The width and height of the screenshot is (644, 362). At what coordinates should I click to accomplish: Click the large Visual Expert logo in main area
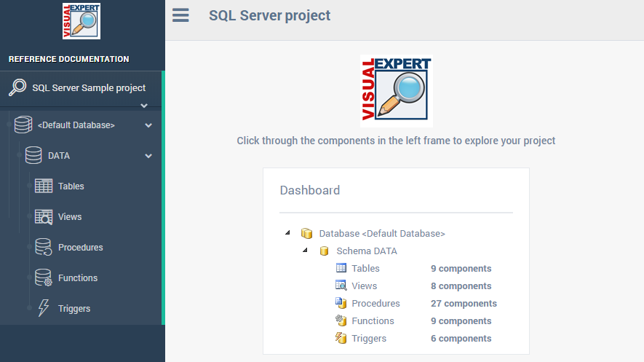click(397, 91)
